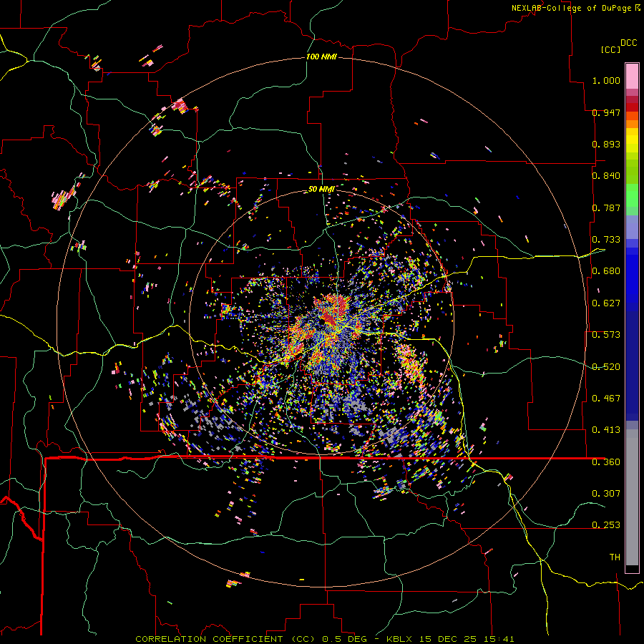Click the 15 DEC 25 date text
Viewport: 644px width, 644px height.
click(x=448, y=639)
